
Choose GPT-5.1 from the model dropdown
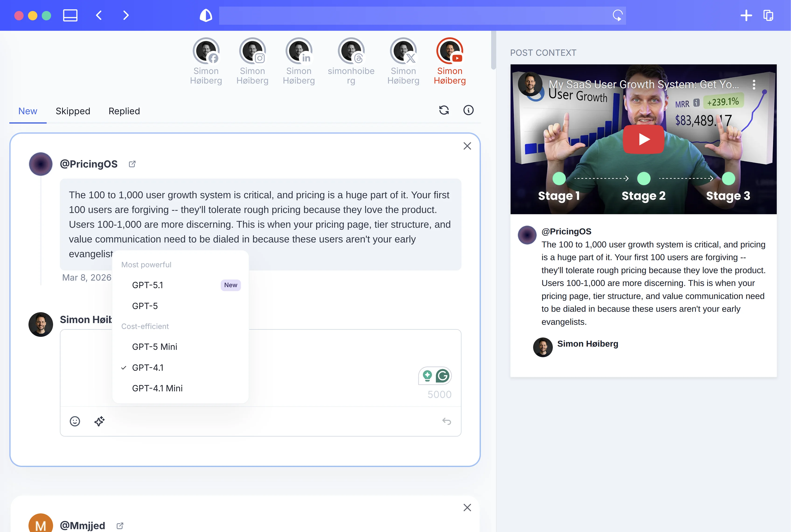(x=148, y=285)
